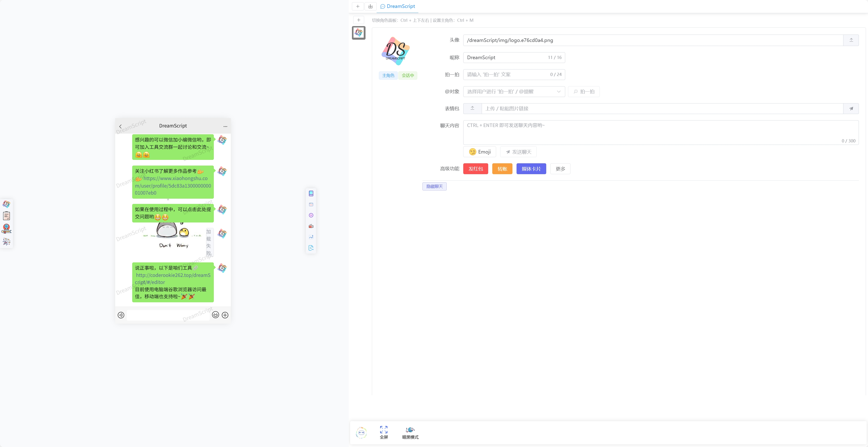Click the export document icon
This screenshot has width=868, height=447.
click(311, 248)
